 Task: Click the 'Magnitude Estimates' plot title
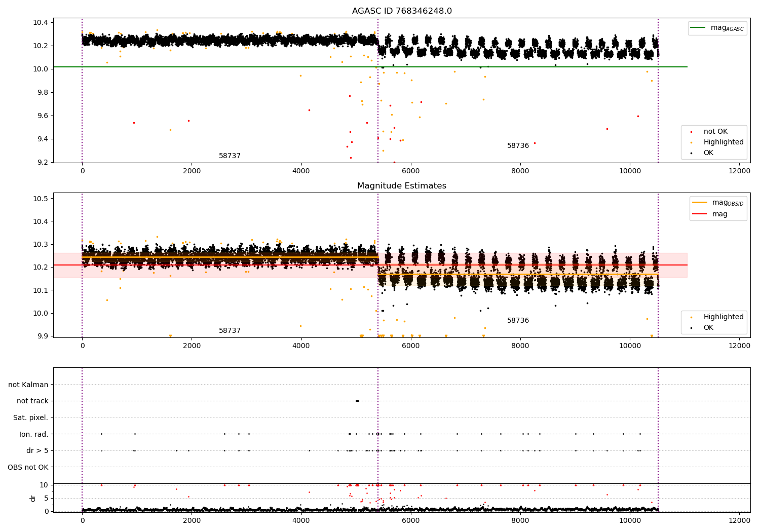coord(402,186)
